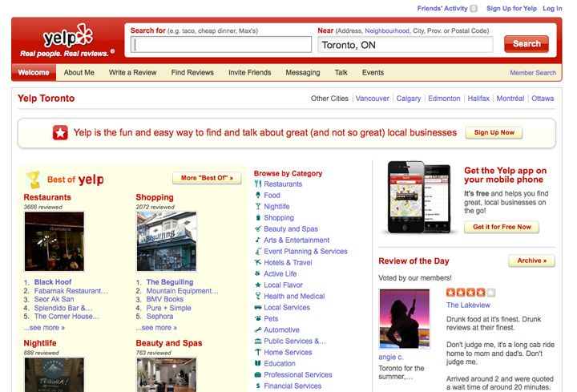
Task: Open the About Me tab
Action: coord(79,72)
